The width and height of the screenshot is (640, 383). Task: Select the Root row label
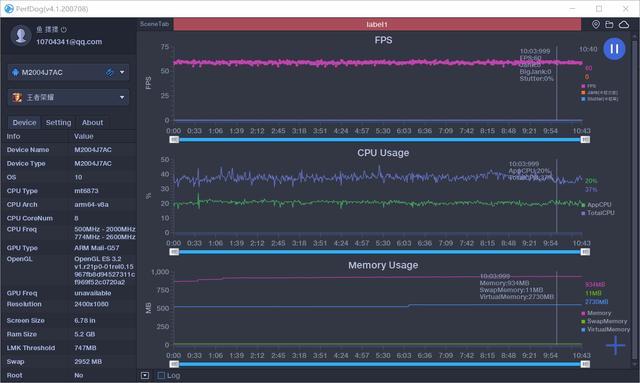(x=15, y=375)
